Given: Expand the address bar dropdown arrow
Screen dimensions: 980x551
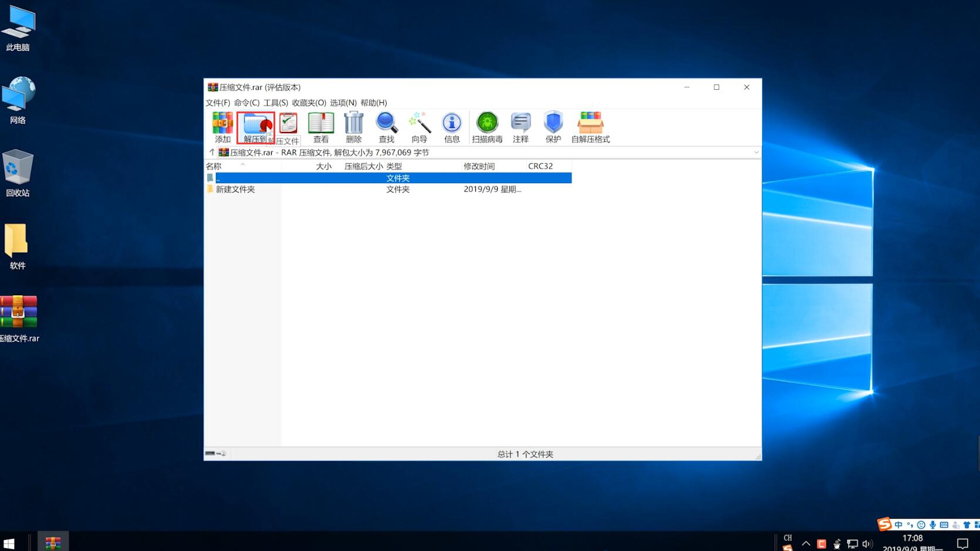Looking at the screenshot, I should point(756,153).
